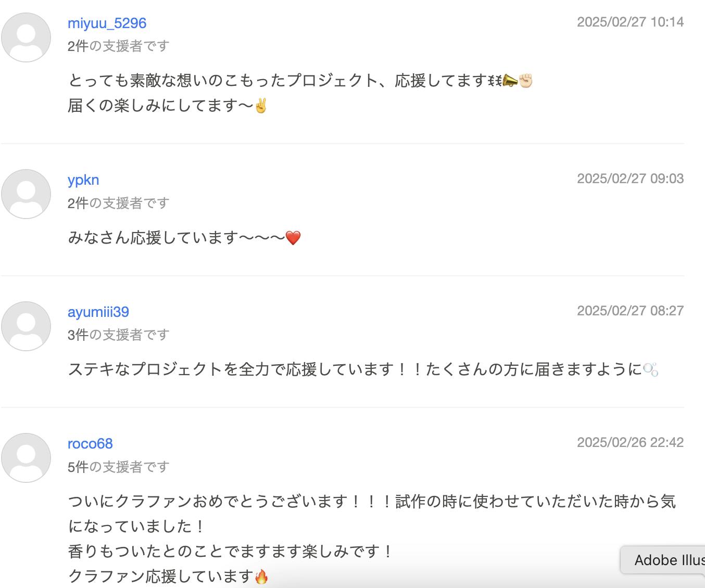
Task: Open the miyuu_5296 profile link
Action: point(107,23)
